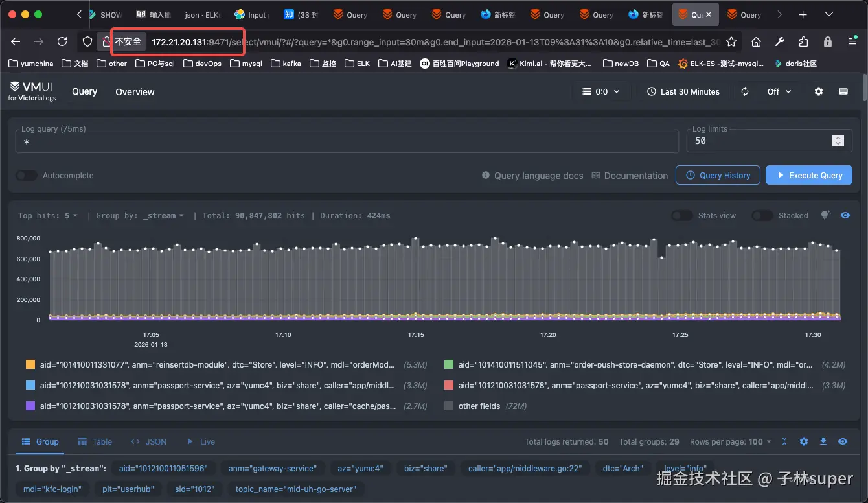
Task: Bookmark this page with star icon
Action: coord(731,41)
